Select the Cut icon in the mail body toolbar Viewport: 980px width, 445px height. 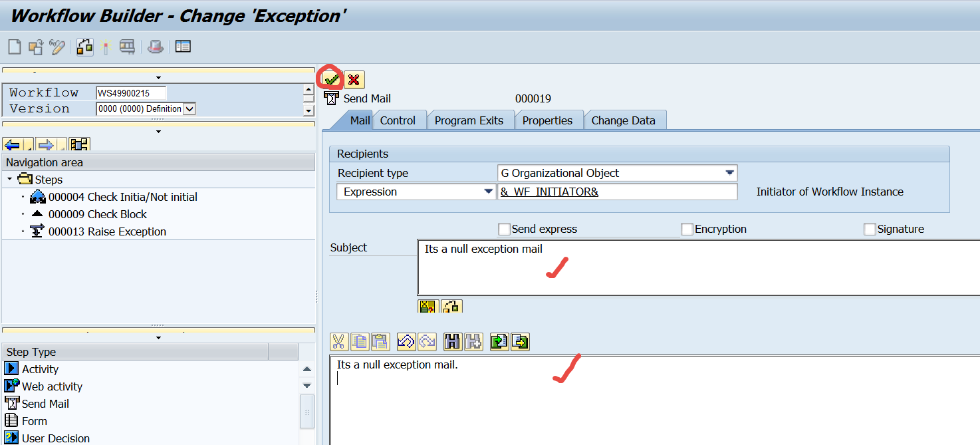tap(338, 341)
